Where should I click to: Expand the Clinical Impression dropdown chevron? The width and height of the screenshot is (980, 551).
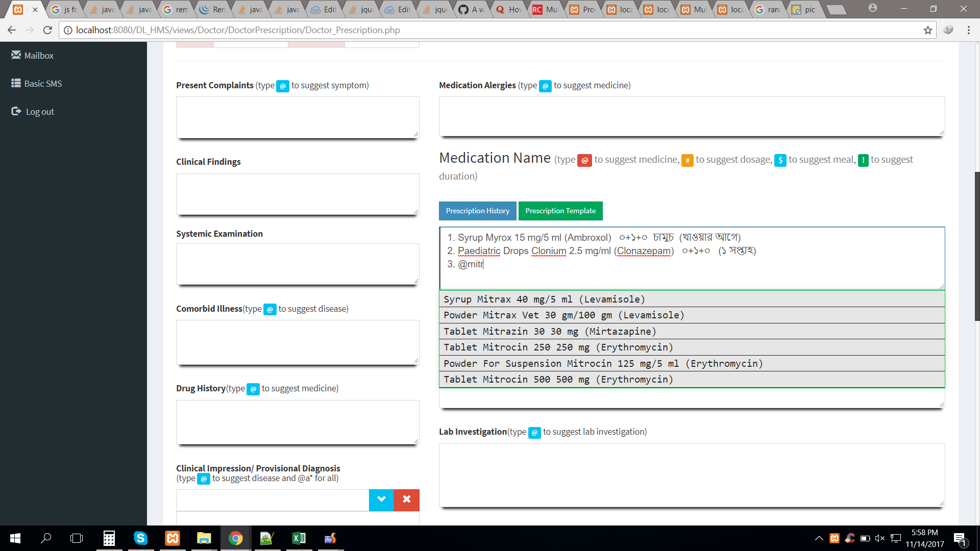[x=381, y=499]
